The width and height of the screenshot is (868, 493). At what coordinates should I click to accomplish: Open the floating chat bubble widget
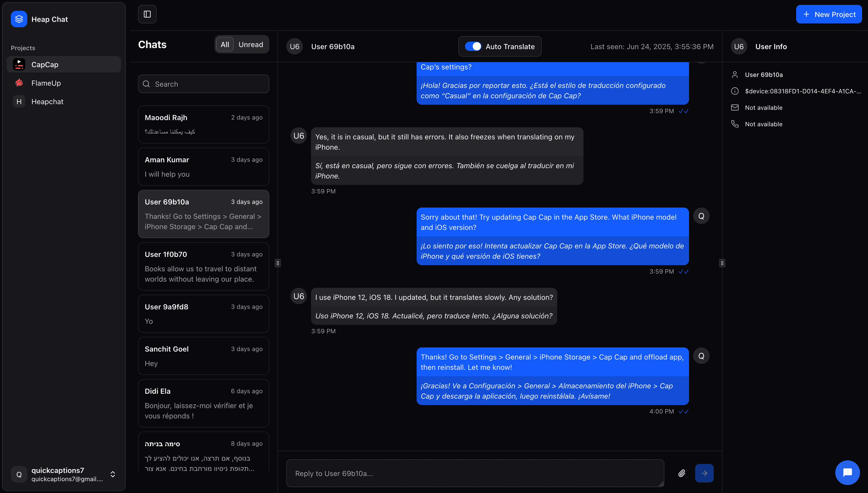pos(847,472)
